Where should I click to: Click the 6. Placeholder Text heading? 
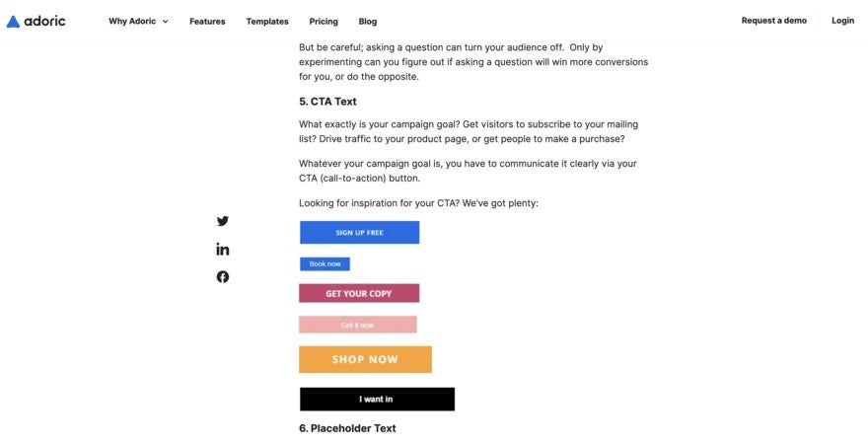347,428
